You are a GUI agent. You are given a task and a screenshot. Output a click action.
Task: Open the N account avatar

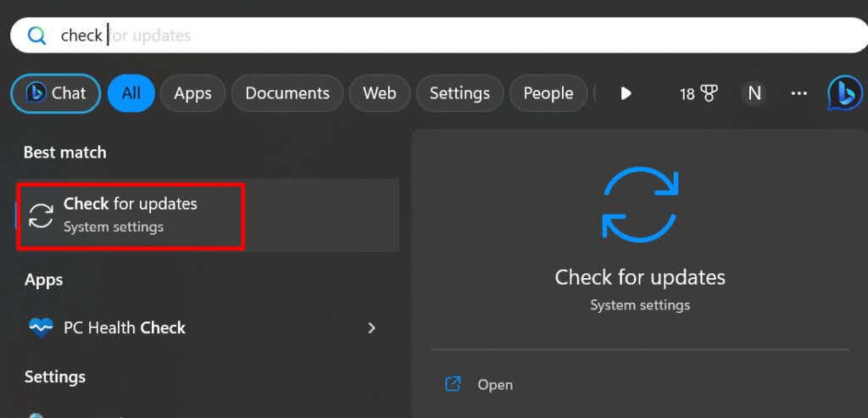pos(754,93)
